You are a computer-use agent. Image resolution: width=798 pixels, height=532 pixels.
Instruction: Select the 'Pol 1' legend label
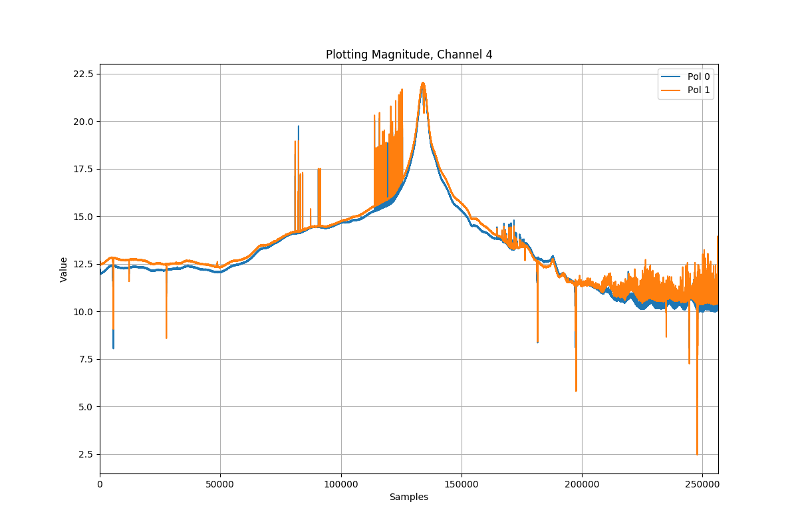(x=698, y=90)
